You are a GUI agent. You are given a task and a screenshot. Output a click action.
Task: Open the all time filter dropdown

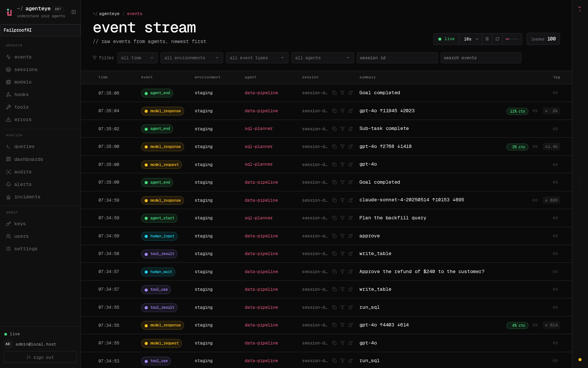(137, 58)
